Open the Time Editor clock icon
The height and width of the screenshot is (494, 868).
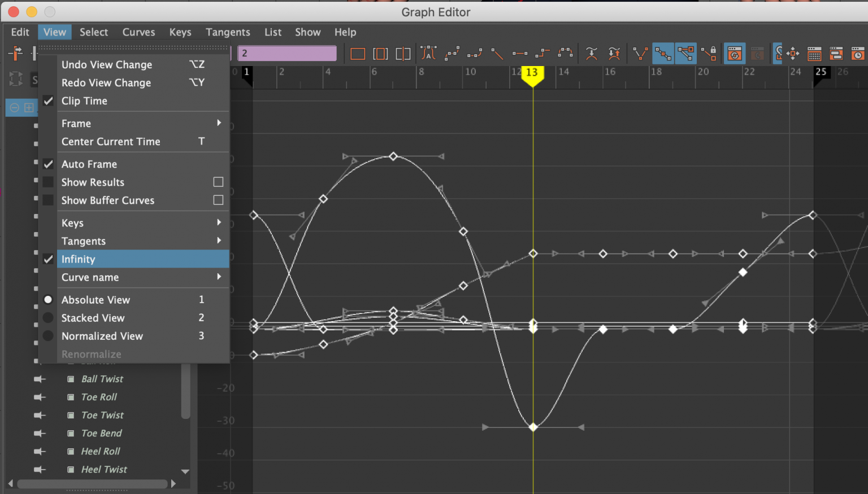(858, 54)
